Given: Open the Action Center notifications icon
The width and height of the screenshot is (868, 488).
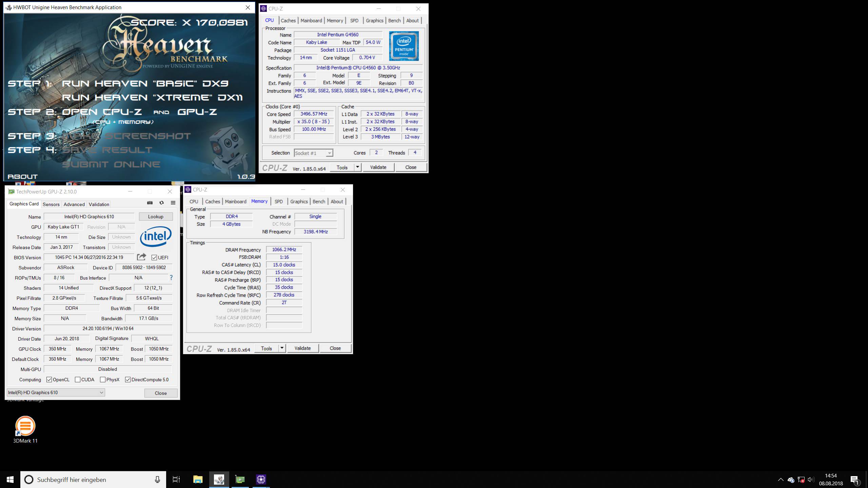Looking at the screenshot, I should point(854,480).
